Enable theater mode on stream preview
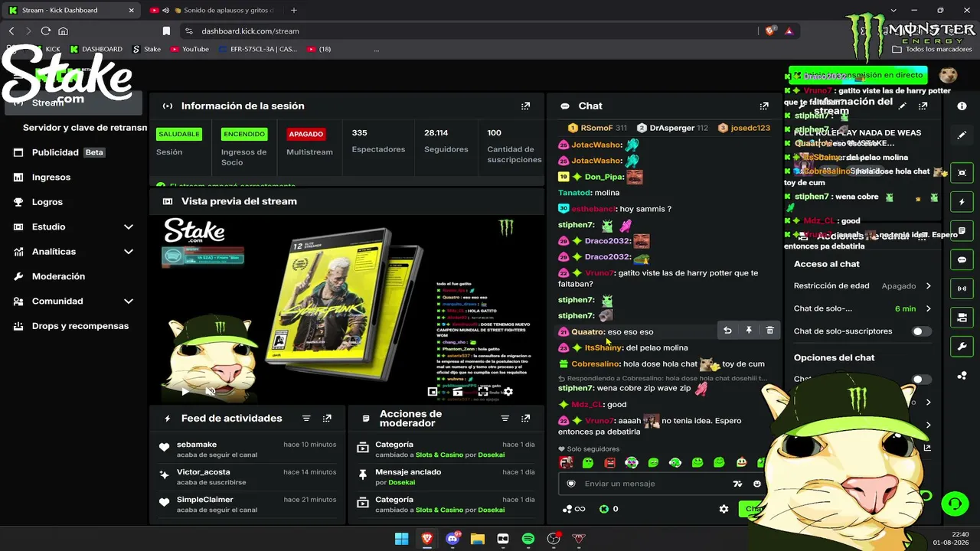Screen dimensions: 980x551 coord(458,392)
